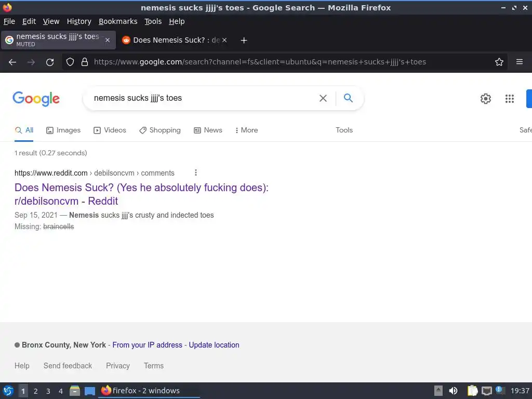Go back to previous page
Screen dimensions: 532x399
[x=12, y=62]
